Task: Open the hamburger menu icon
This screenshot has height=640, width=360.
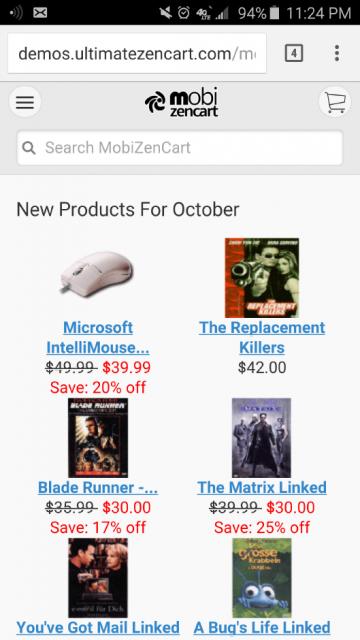Action: pos(25,102)
